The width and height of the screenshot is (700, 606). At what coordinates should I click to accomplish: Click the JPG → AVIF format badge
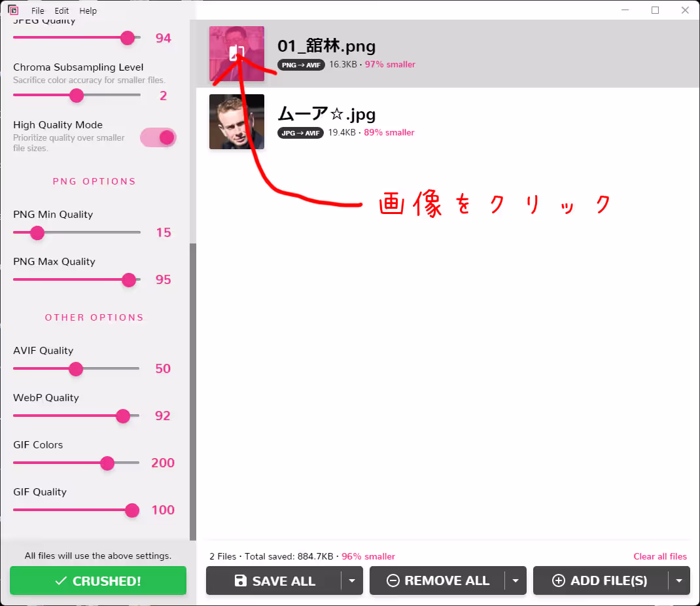300,133
